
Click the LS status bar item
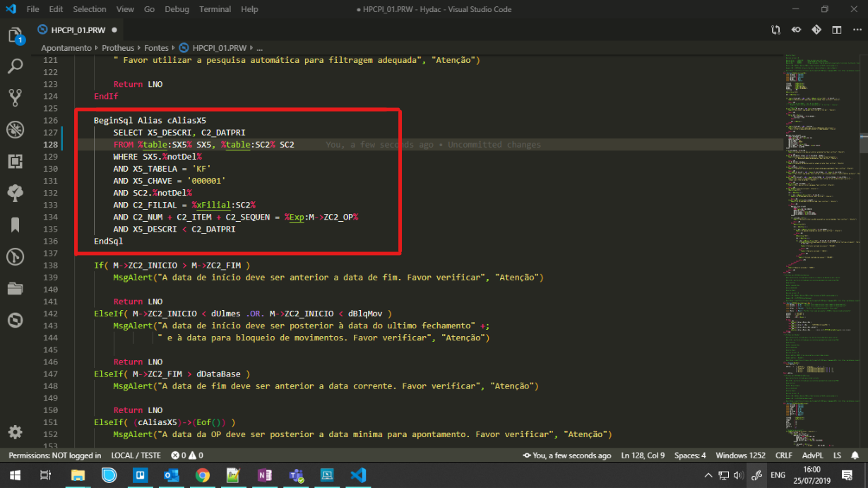[837, 456]
